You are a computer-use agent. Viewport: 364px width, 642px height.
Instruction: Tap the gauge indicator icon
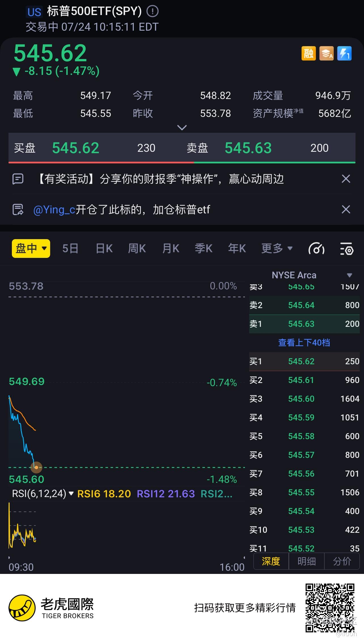316,249
